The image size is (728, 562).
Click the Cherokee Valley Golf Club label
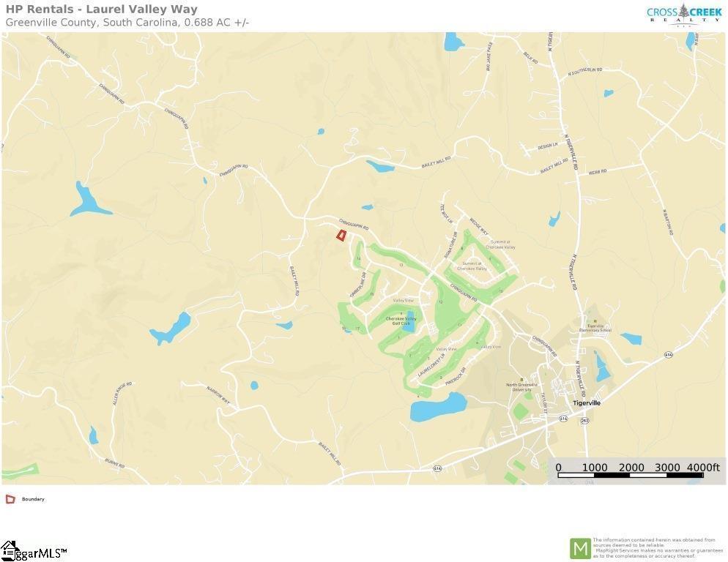pos(401,321)
